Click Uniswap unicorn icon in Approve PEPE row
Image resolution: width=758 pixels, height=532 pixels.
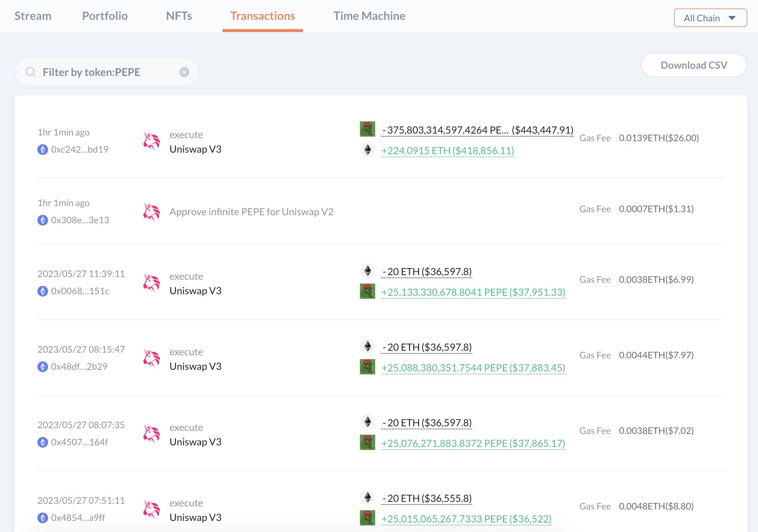pyautogui.click(x=152, y=212)
